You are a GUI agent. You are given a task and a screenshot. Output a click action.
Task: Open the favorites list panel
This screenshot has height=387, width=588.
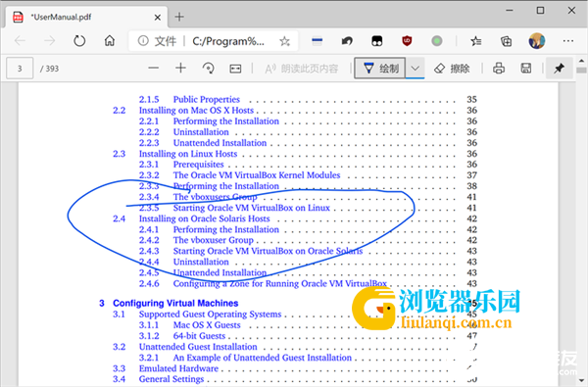476,41
